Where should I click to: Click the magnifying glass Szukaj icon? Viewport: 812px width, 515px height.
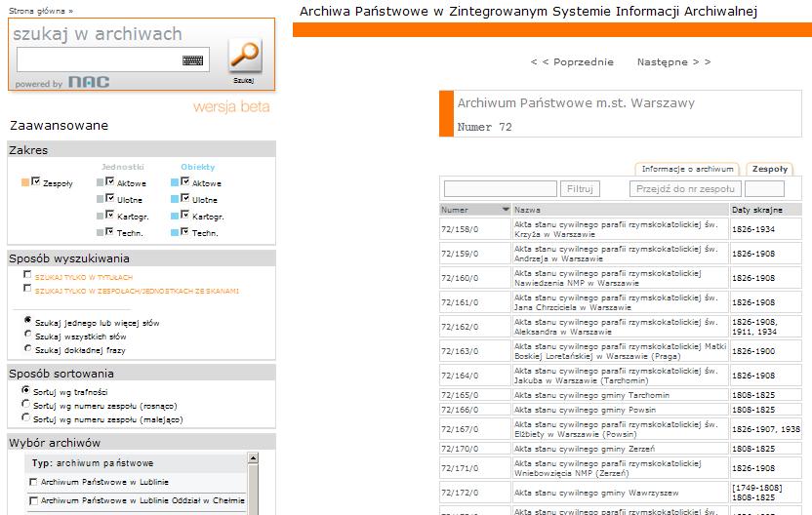coord(245,55)
